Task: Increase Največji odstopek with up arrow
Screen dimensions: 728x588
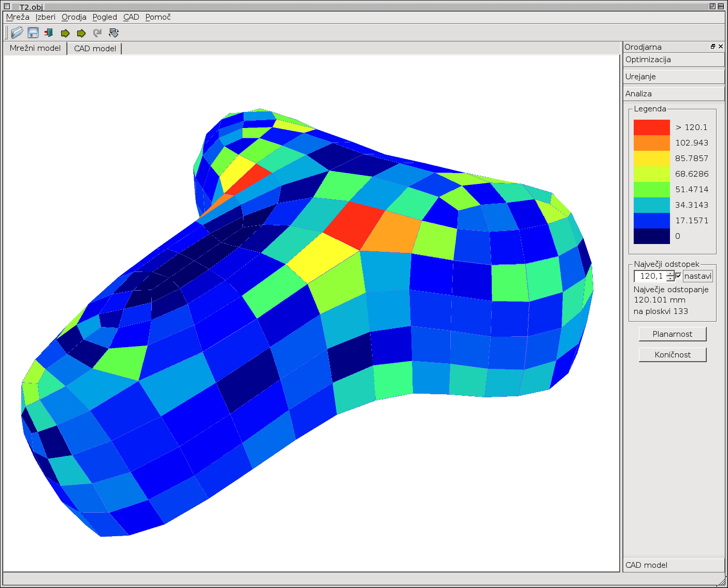Action: 670,273
